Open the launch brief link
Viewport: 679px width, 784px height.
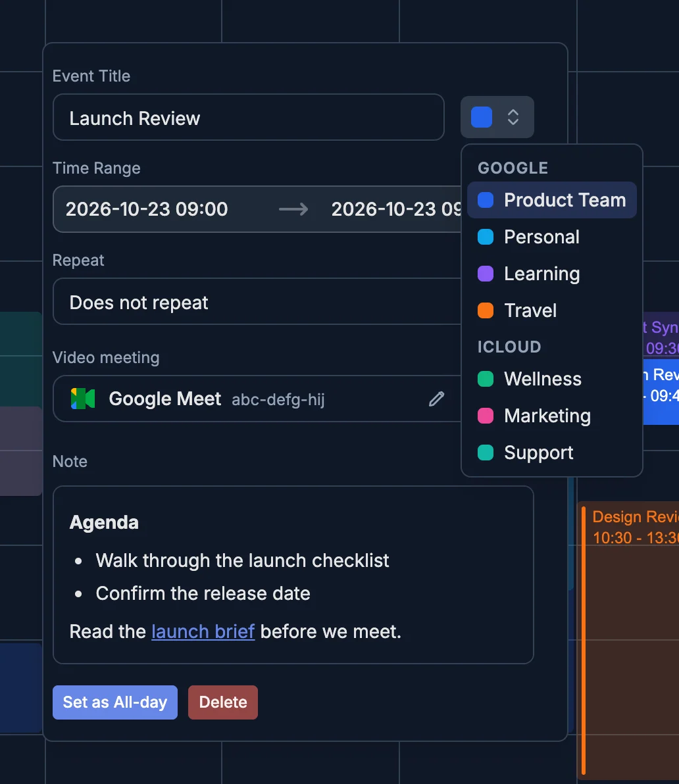coord(203,631)
